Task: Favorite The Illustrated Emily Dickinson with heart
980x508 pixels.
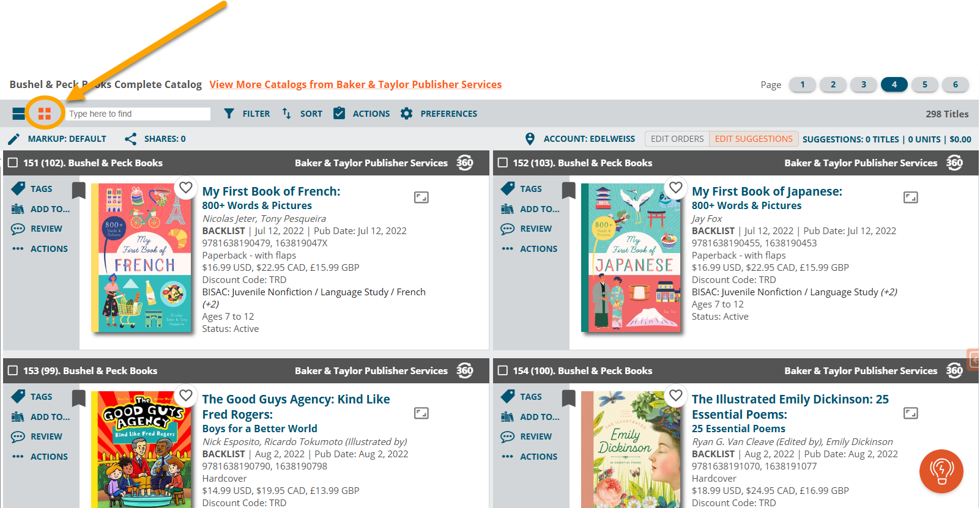Action: pyautogui.click(x=675, y=396)
